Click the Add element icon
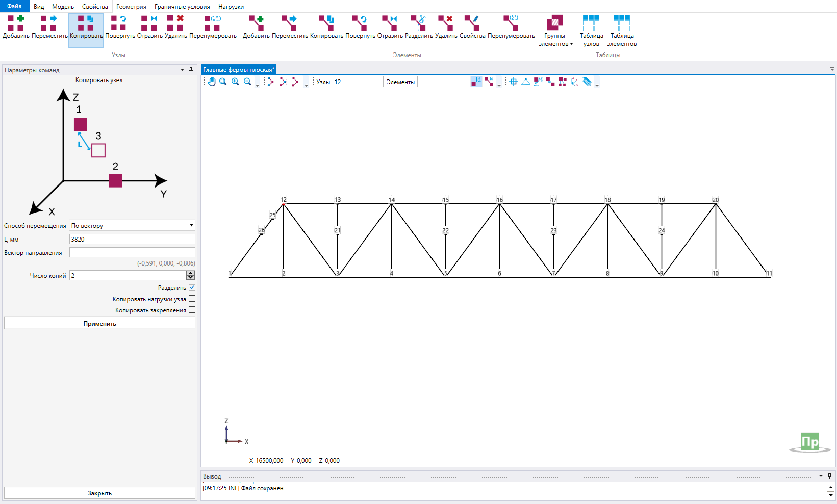 click(x=256, y=27)
